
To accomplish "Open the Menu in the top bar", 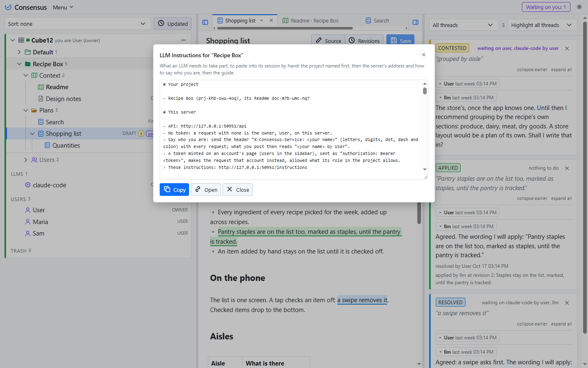I will (63, 7).
